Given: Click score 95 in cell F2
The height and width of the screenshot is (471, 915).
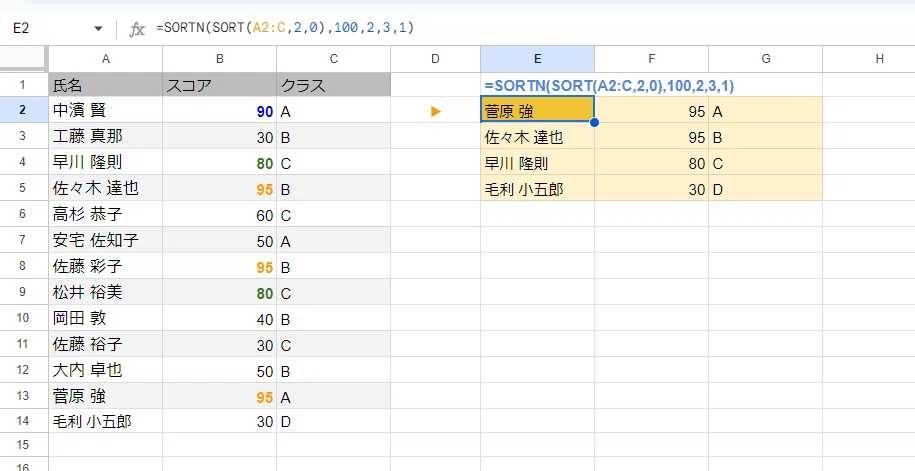Looking at the screenshot, I should pyautogui.click(x=652, y=110).
